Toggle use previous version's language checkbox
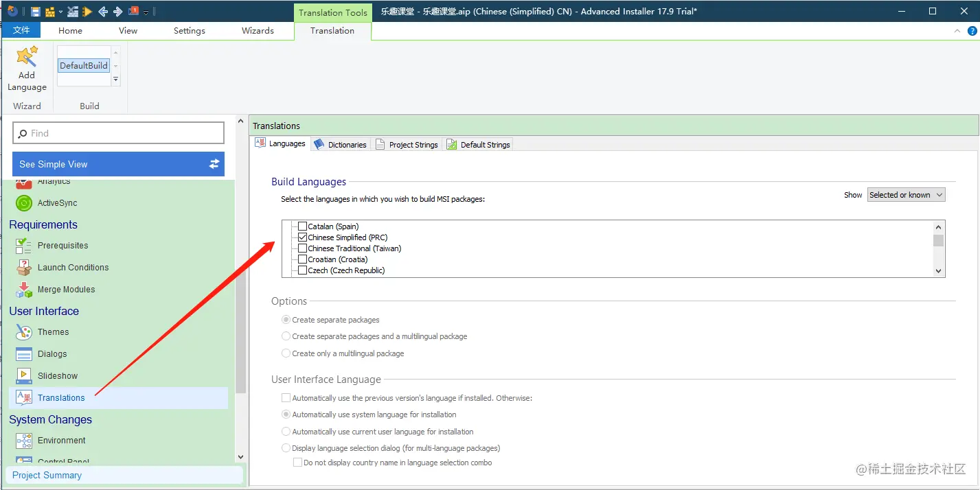 coord(286,398)
